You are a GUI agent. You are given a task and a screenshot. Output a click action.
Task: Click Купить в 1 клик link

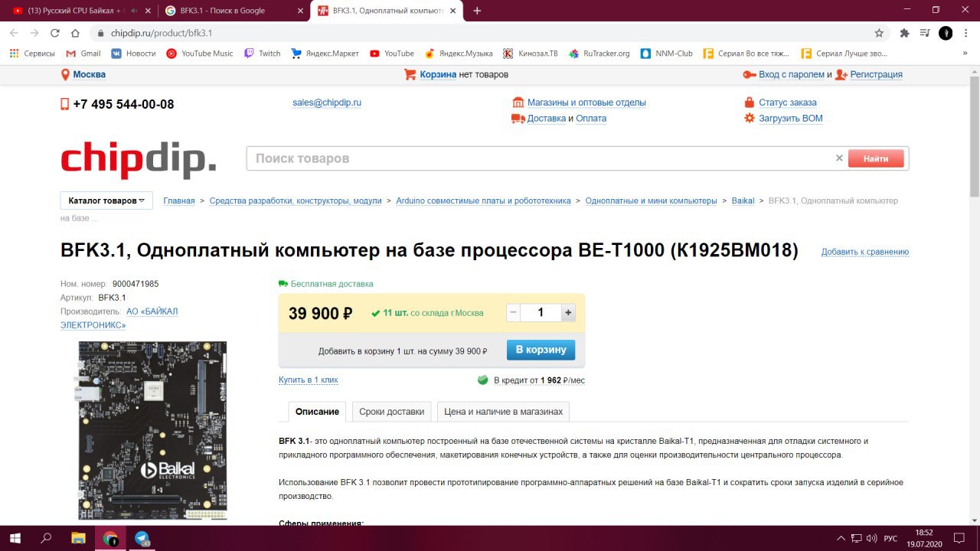308,380
